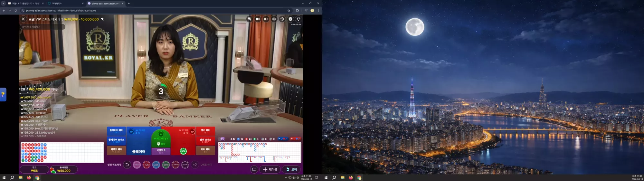Click the 총 베팅금 ₩50,000 display
This screenshot has width=644, height=181.
pos(64,169)
